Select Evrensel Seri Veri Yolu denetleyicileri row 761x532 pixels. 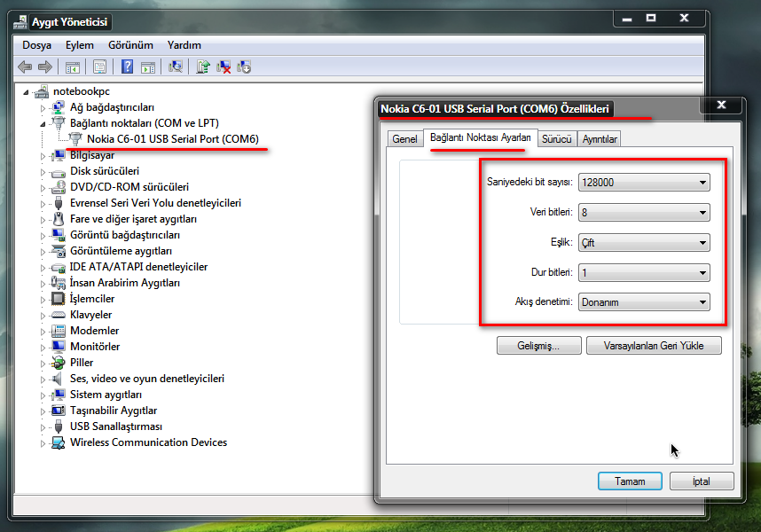[155, 203]
